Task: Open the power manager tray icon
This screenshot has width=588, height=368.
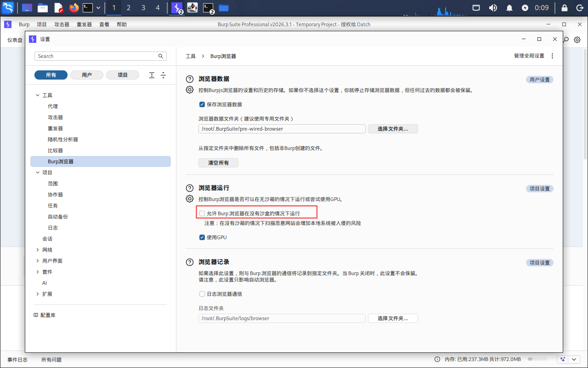Action: tap(525, 8)
